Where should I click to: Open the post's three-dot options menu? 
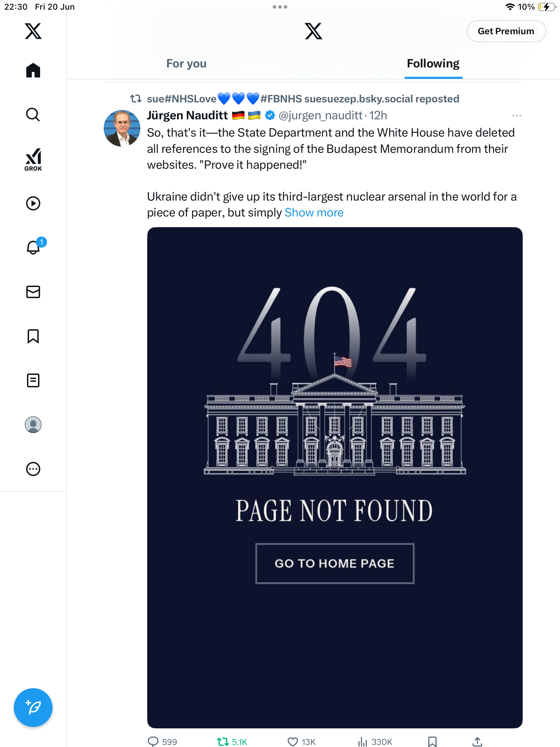(x=517, y=116)
